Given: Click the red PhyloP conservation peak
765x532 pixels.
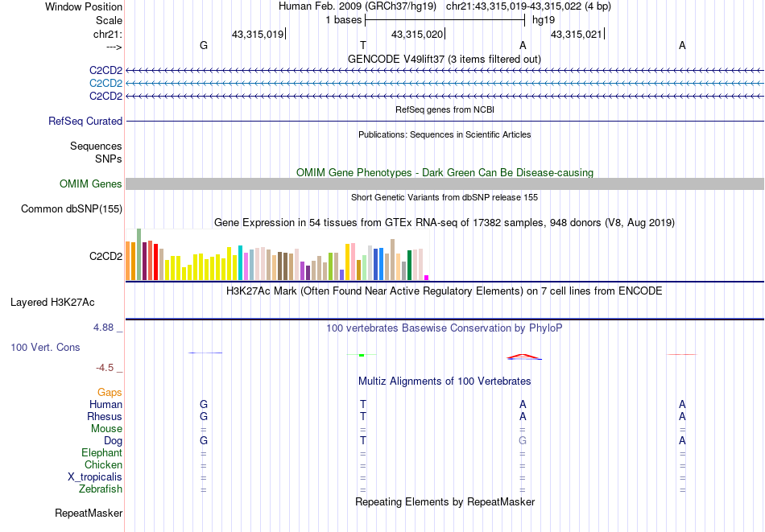Looking at the screenshot, I should coord(523,357).
